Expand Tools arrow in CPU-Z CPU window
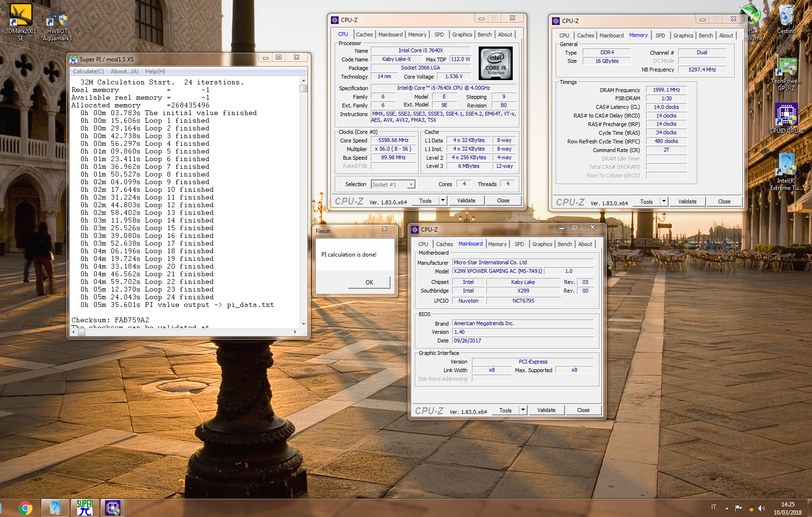Image resolution: width=812 pixels, height=517 pixels. click(443, 200)
